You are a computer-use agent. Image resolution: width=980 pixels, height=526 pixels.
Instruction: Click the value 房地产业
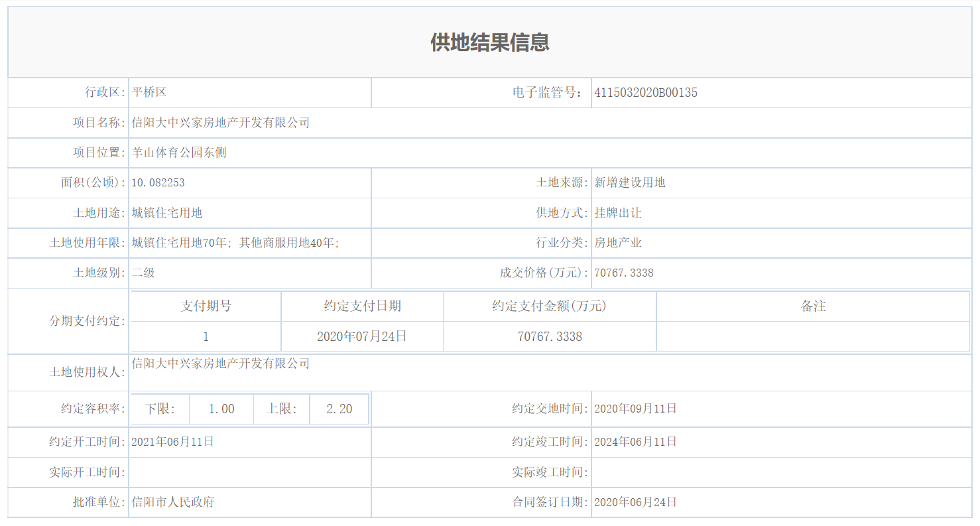pos(618,243)
